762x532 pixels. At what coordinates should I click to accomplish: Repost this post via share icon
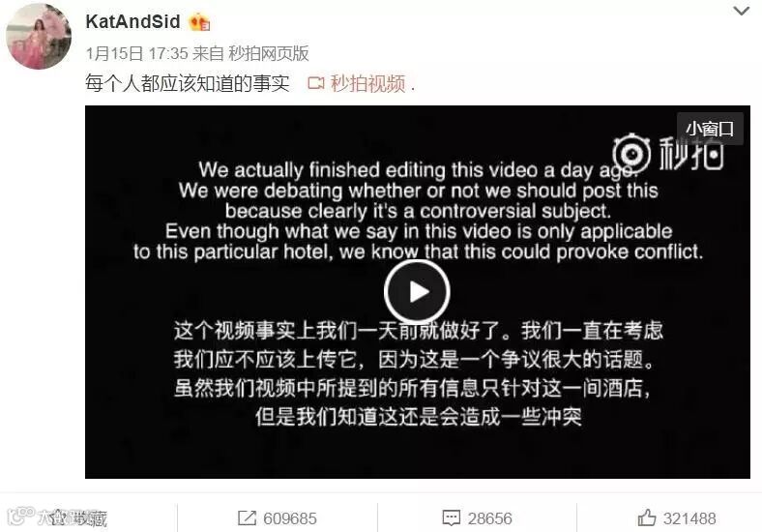[247, 517]
